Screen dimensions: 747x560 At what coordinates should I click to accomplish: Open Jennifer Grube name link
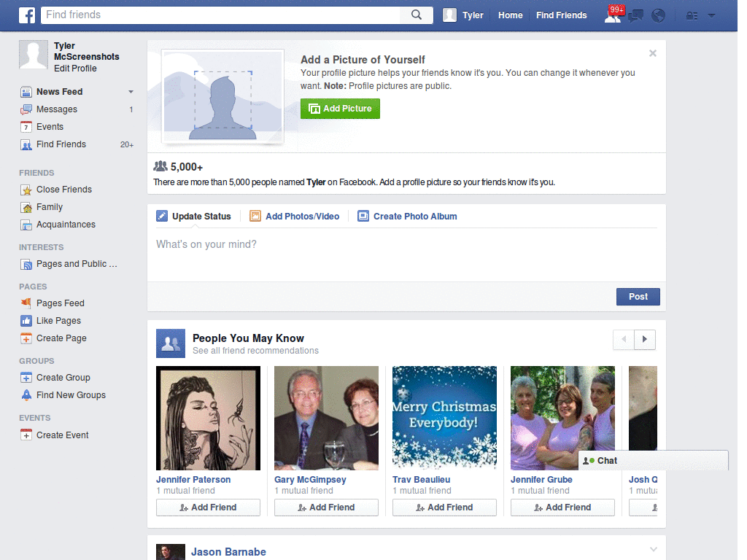(542, 480)
